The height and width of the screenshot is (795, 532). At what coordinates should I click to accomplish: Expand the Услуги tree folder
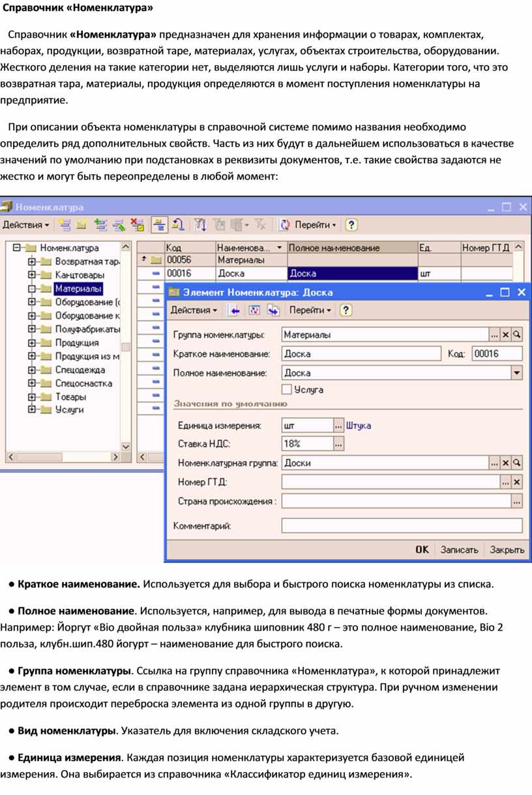click(32, 410)
